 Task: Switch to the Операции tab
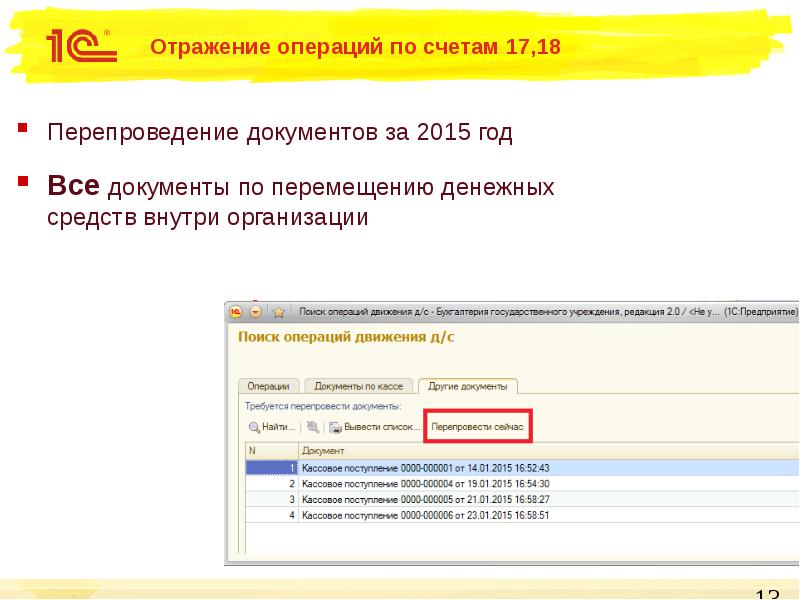coord(268,386)
